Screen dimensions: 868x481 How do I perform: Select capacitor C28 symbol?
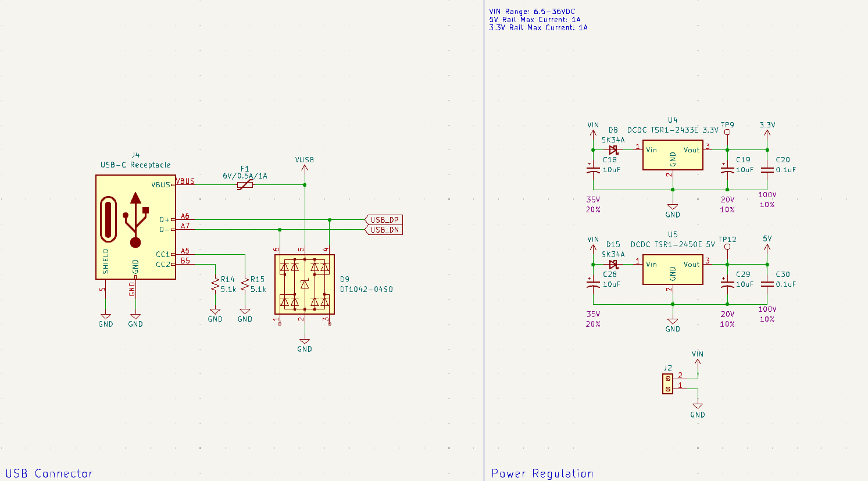click(x=593, y=284)
